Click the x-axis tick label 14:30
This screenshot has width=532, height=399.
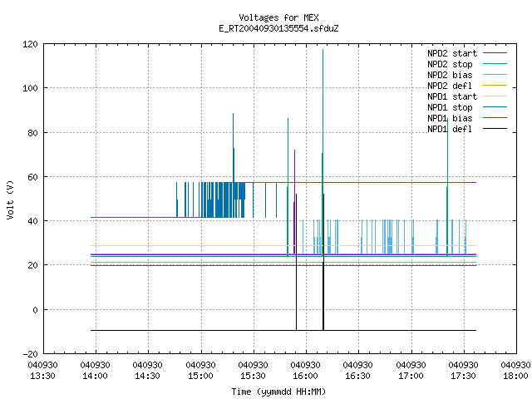(x=148, y=377)
